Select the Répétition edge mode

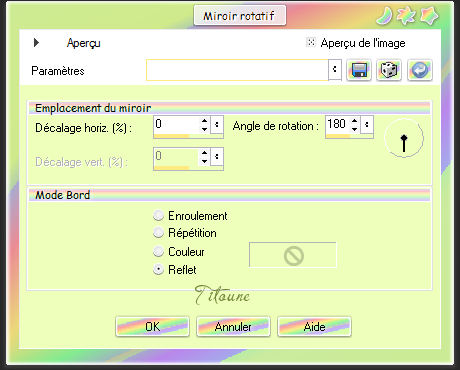pyautogui.click(x=158, y=232)
